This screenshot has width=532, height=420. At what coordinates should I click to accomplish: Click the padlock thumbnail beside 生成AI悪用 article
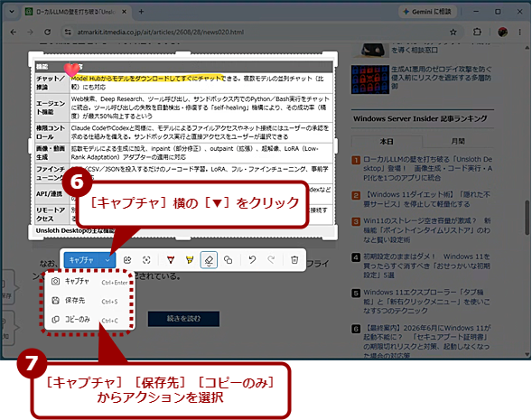click(370, 79)
